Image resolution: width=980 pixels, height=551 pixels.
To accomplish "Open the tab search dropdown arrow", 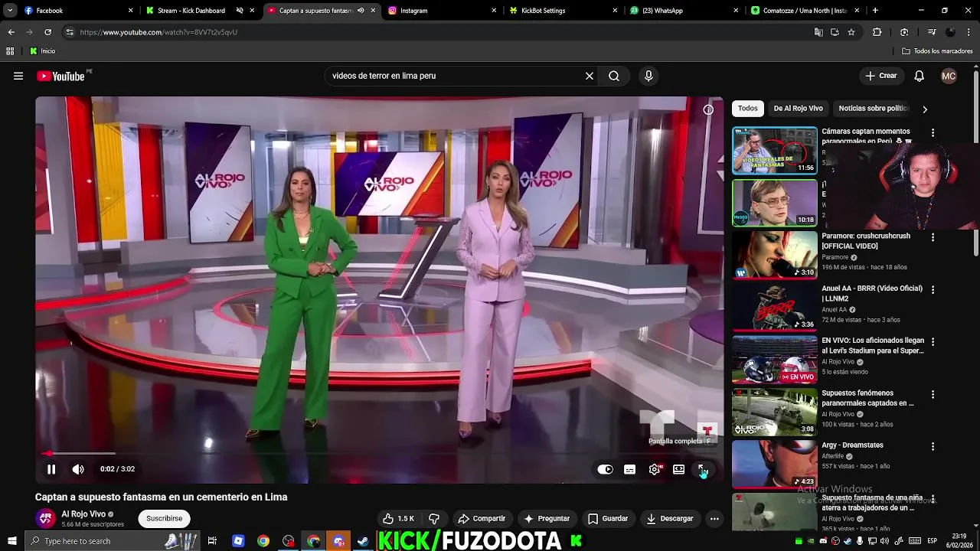I will [10, 11].
